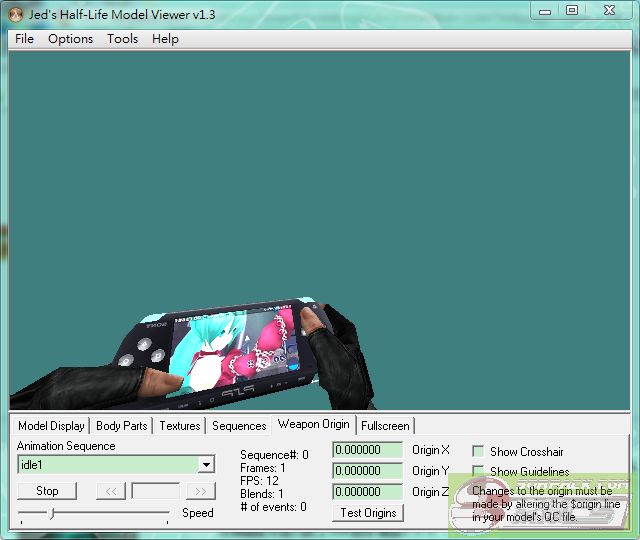Click the Origin Y value field

tap(367, 471)
